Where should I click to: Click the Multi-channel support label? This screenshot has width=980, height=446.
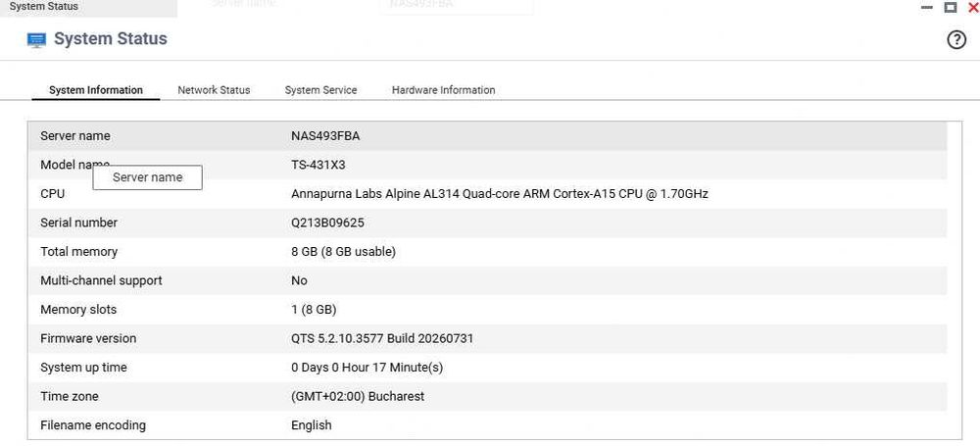[x=101, y=281]
